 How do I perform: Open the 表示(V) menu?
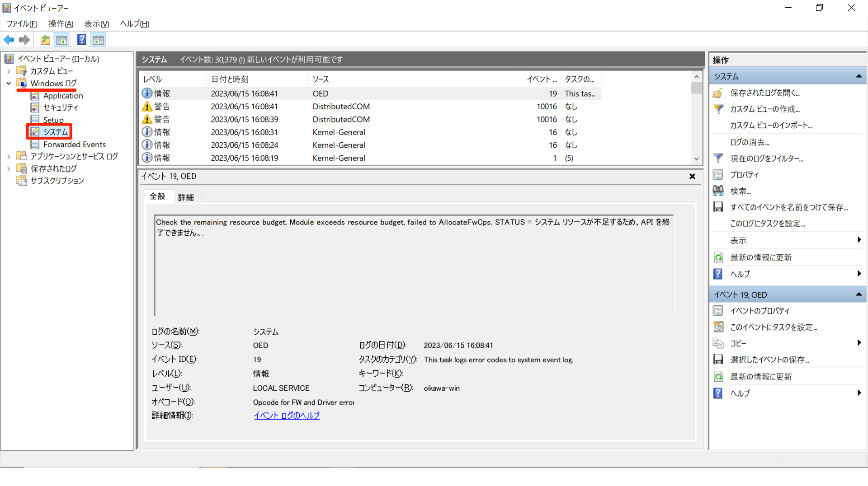[x=97, y=24]
